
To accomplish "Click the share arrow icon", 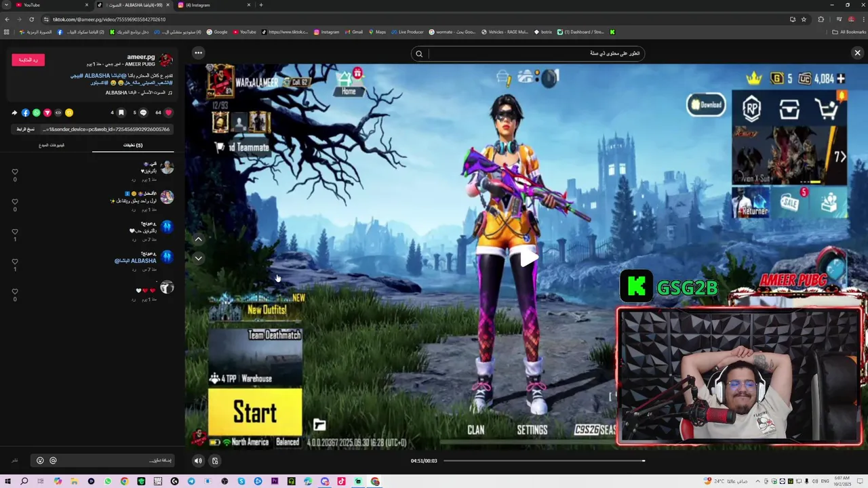I will point(14,113).
